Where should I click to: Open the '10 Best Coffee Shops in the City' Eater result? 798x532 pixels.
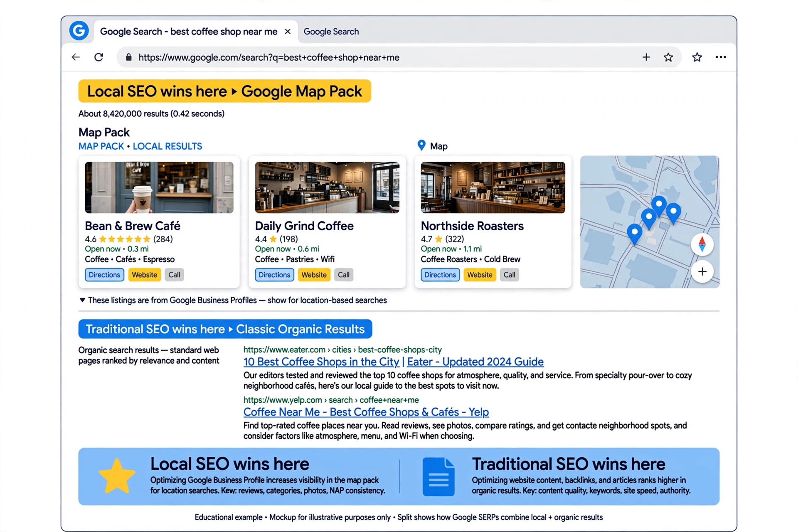click(393, 362)
